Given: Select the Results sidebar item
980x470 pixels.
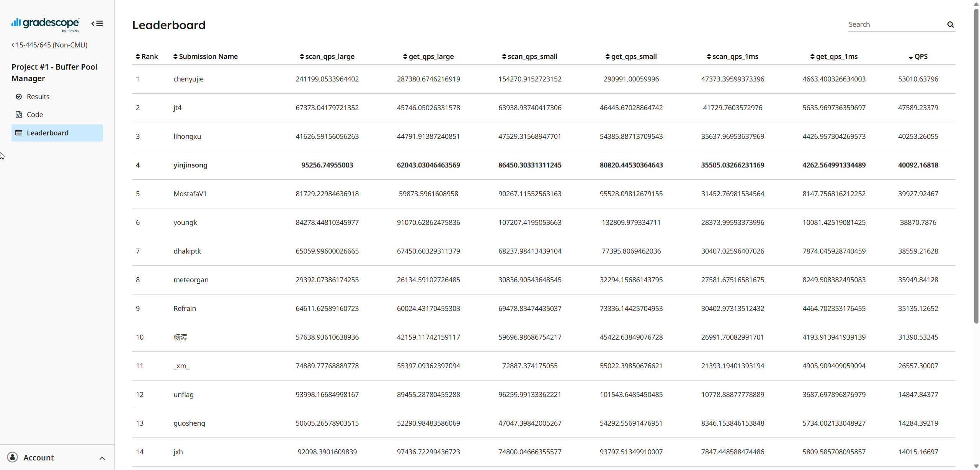Looking at the screenshot, I should [38, 96].
